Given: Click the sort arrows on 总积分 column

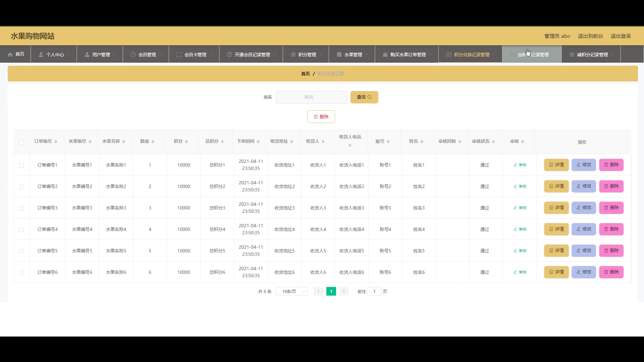Looking at the screenshot, I should point(222,142).
